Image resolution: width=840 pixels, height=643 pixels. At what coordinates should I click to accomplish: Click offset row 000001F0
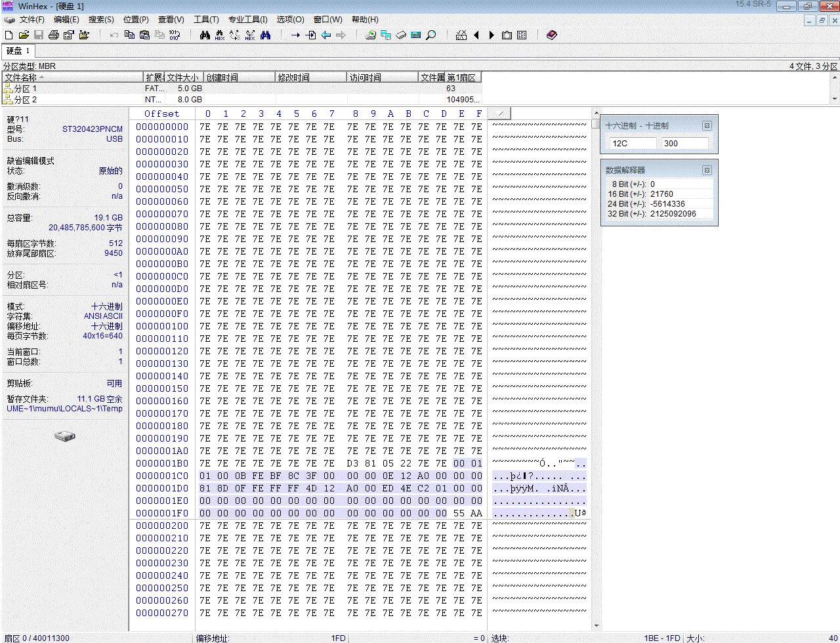pyautogui.click(x=162, y=513)
